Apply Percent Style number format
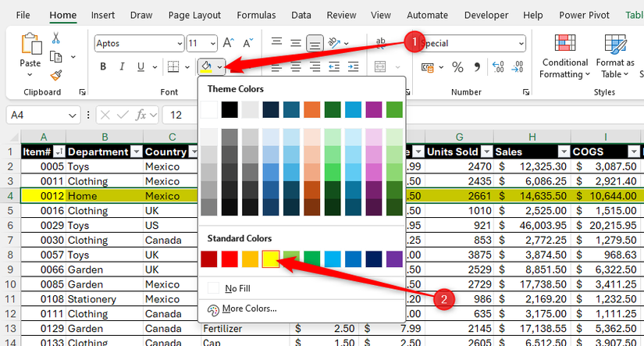The height and width of the screenshot is (346, 644). [457, 67]
